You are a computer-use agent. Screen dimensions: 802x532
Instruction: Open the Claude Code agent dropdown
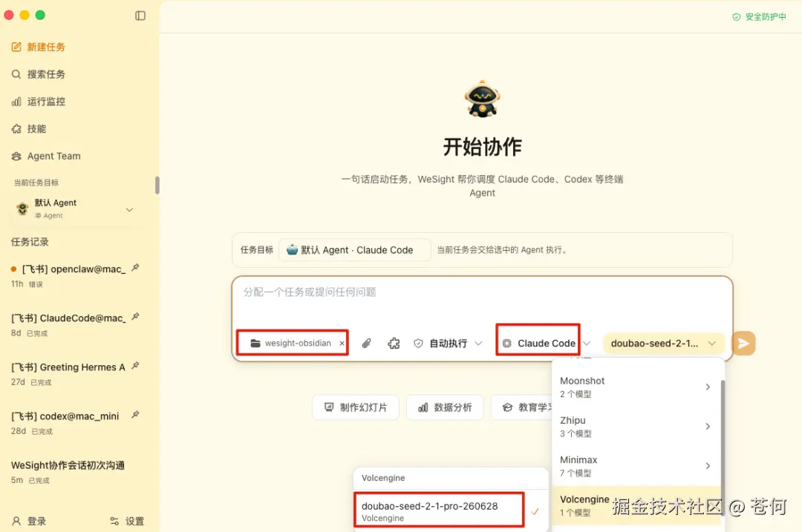click(x=545, y=344)
